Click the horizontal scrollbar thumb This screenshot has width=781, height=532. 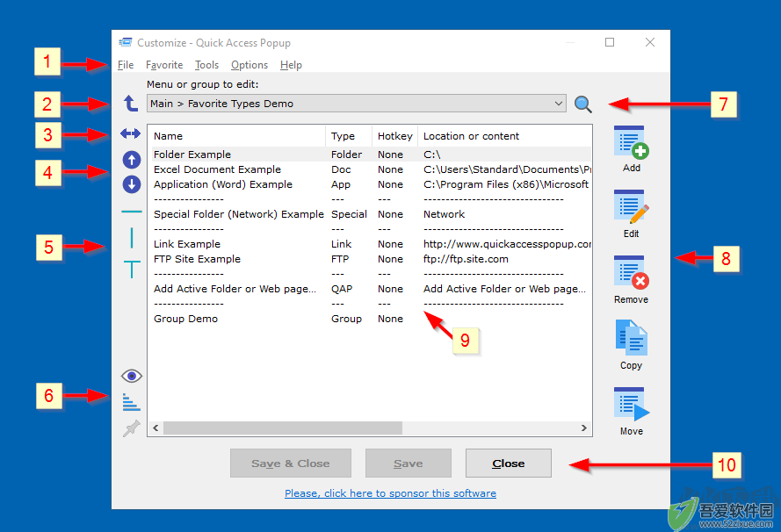(x=282, y=428)
